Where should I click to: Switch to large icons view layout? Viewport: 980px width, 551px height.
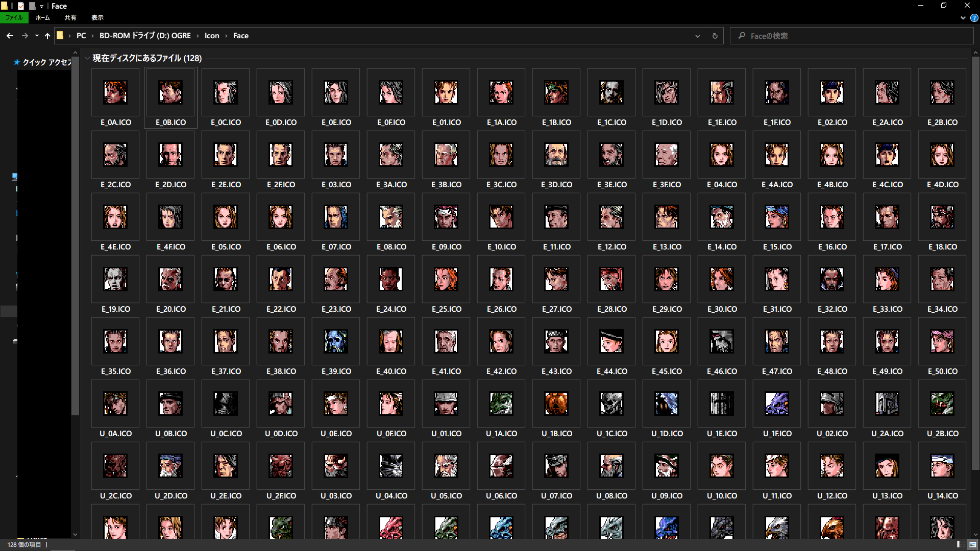point(973,544)
